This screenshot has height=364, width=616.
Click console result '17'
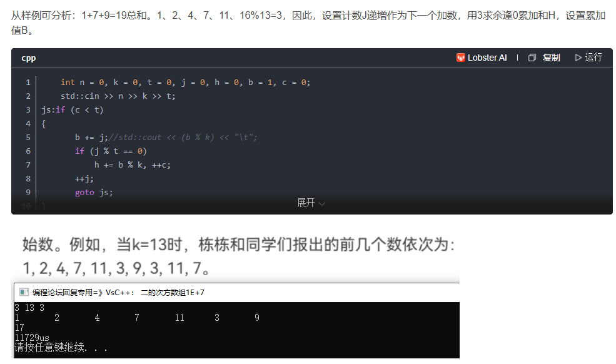click(19, 328)
